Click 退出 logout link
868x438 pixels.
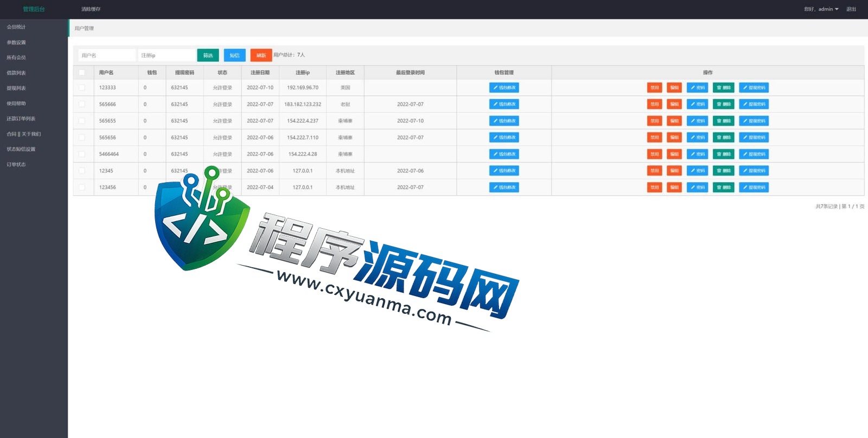tap(851, 9)
